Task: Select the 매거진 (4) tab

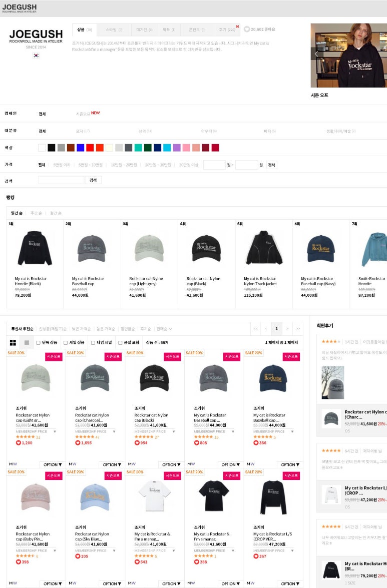Action: (x=144, y=30)
